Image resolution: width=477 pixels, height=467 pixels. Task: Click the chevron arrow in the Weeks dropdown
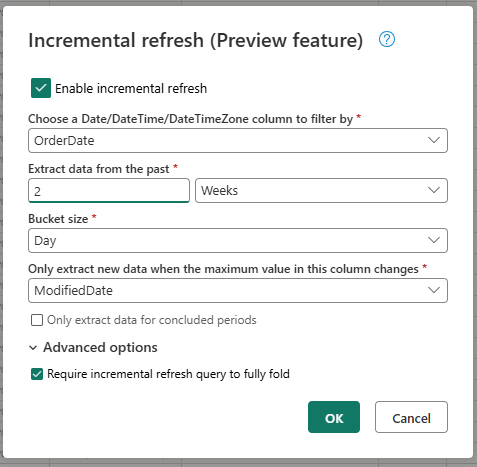pos(434,190)
